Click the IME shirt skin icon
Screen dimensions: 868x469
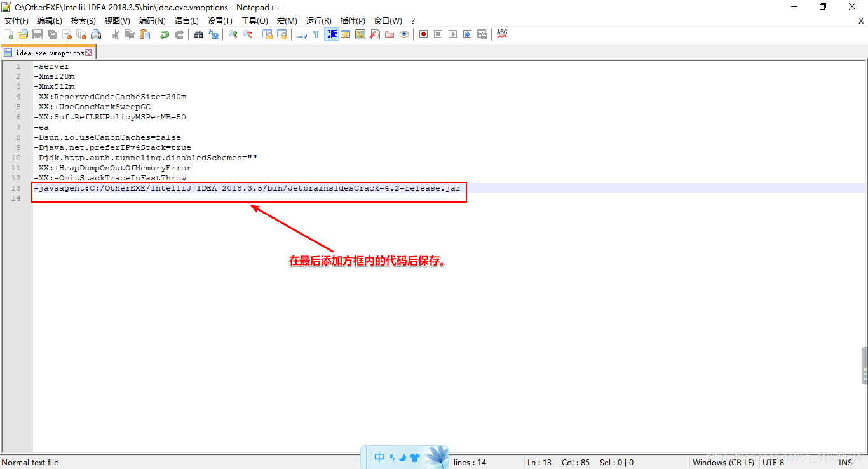click(415, 458)
